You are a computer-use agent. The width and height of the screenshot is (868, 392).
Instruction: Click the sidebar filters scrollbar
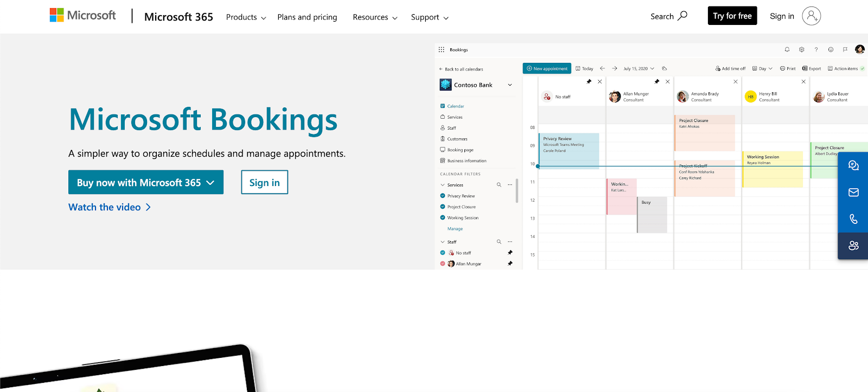tap(517, 191)
